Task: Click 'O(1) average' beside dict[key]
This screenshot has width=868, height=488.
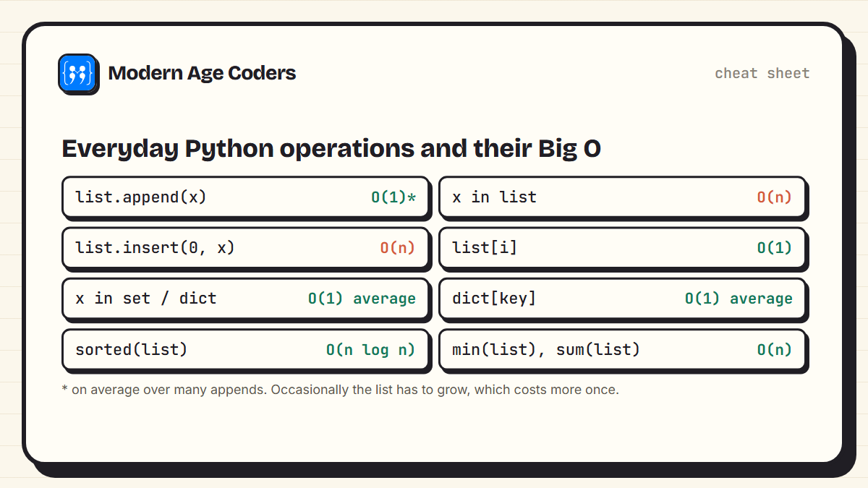Action: tap(739, 298)
